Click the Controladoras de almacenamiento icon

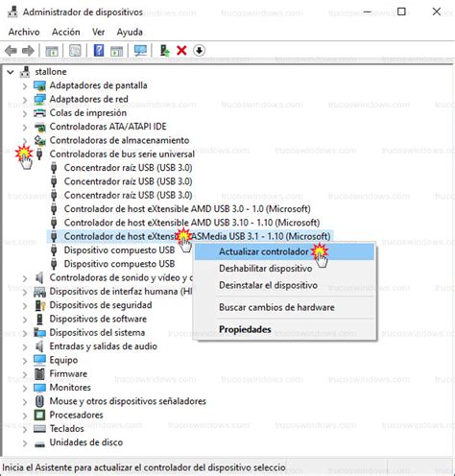click(39, 141)
